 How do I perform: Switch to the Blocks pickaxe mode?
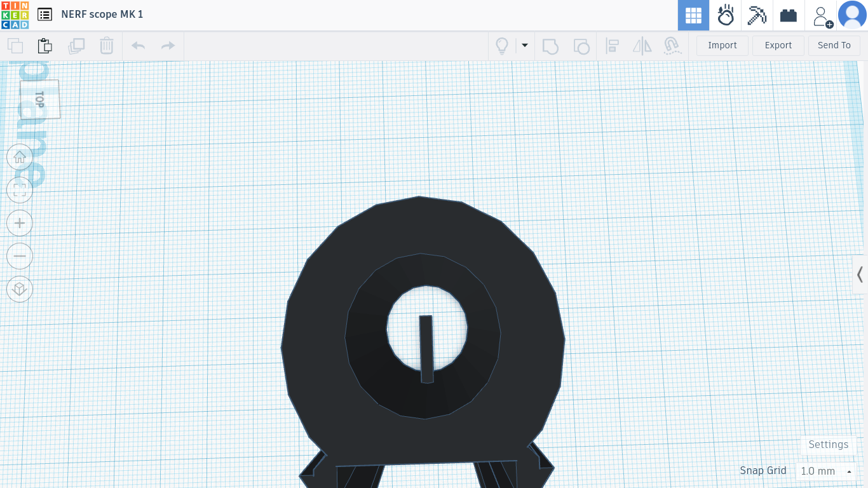(757, 15)
